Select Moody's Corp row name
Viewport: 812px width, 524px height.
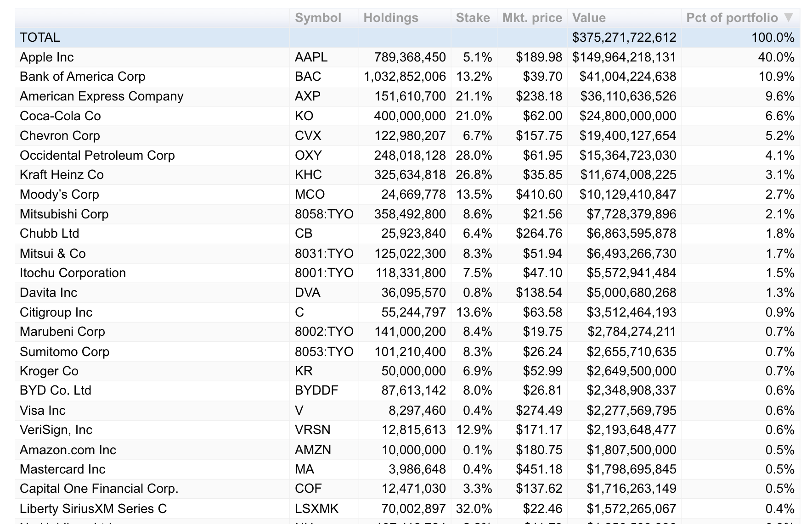(59, 195)
